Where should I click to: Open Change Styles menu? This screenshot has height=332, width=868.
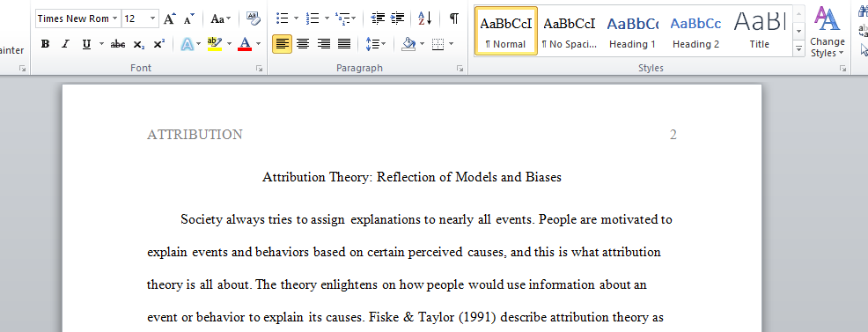pos(827,32)
